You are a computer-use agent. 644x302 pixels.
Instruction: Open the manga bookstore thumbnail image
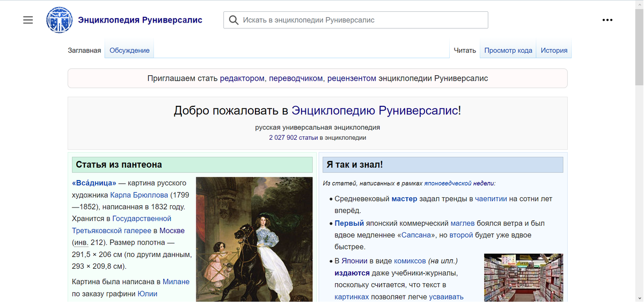coord(524,277)
